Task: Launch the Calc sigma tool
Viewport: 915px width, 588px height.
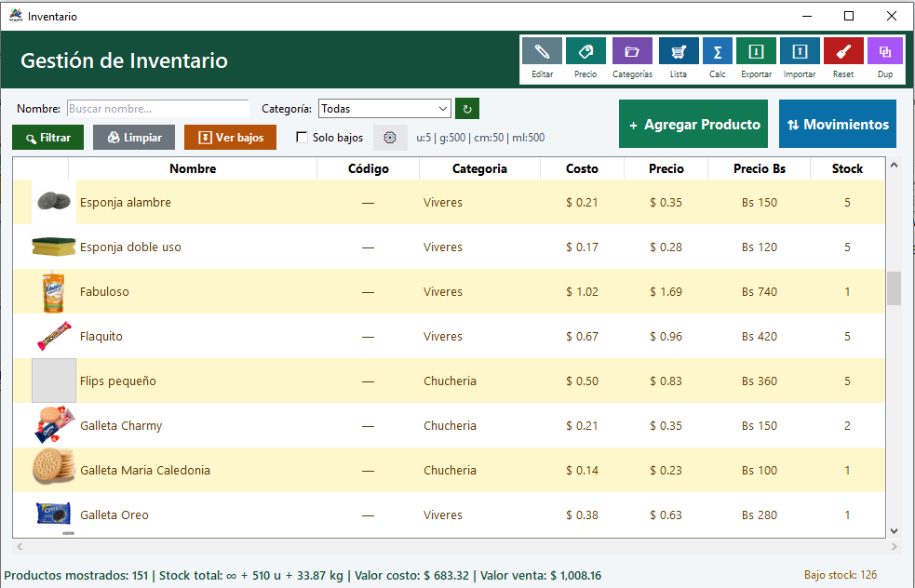Action: [x=717, y=52]
